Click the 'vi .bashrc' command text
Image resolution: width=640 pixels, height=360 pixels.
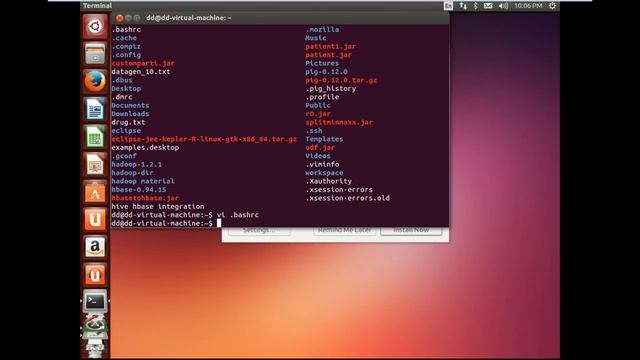point(238,215)
